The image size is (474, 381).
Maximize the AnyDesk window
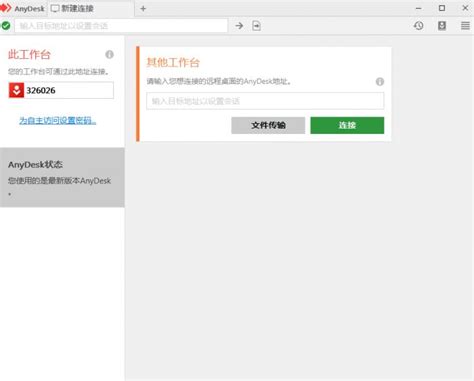click(x=442, y=8)
